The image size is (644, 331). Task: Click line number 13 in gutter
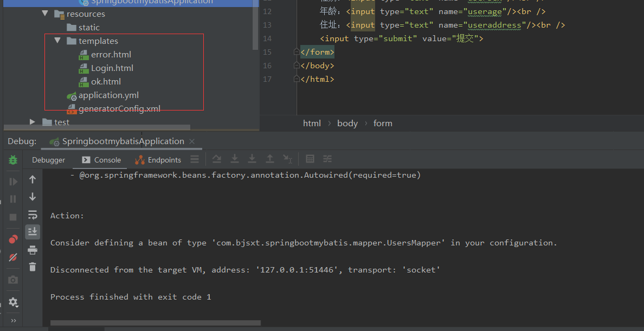coord(267,25)
